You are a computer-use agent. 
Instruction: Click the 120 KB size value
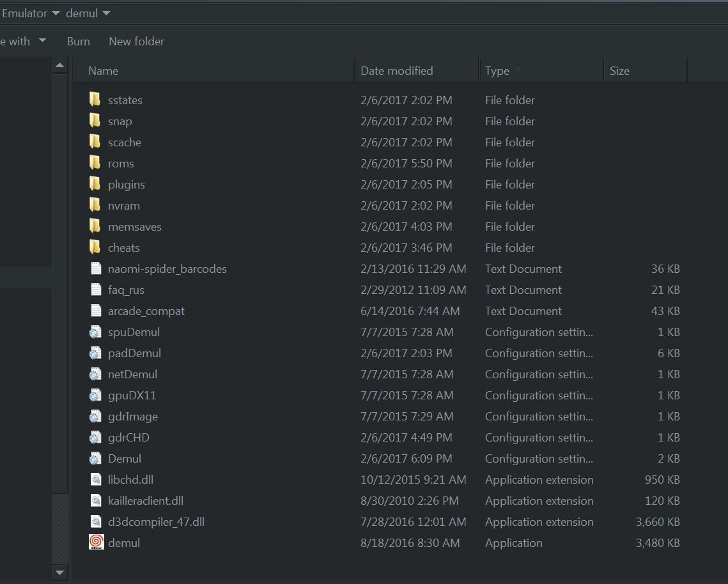(x=662, y=501)
